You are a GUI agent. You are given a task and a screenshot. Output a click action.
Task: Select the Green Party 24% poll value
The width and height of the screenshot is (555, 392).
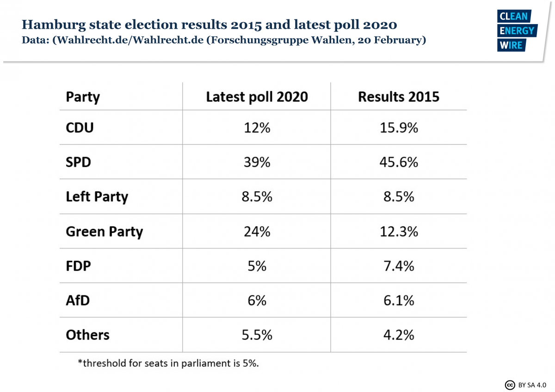(x=257, y=232)
